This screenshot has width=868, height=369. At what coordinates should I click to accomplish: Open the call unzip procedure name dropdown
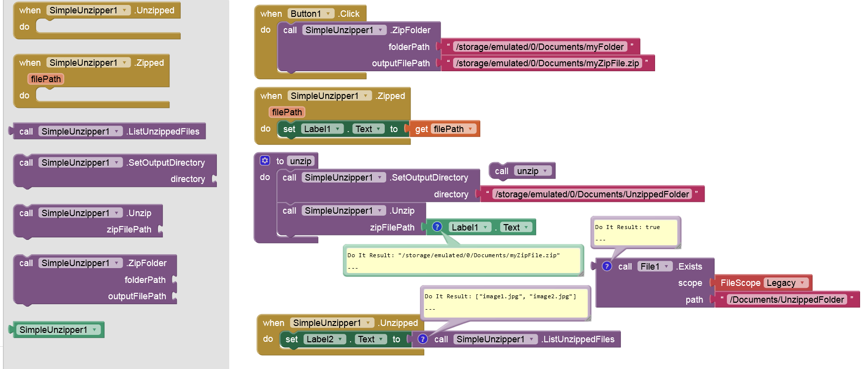pyautogui.click(x=532, y=171)
